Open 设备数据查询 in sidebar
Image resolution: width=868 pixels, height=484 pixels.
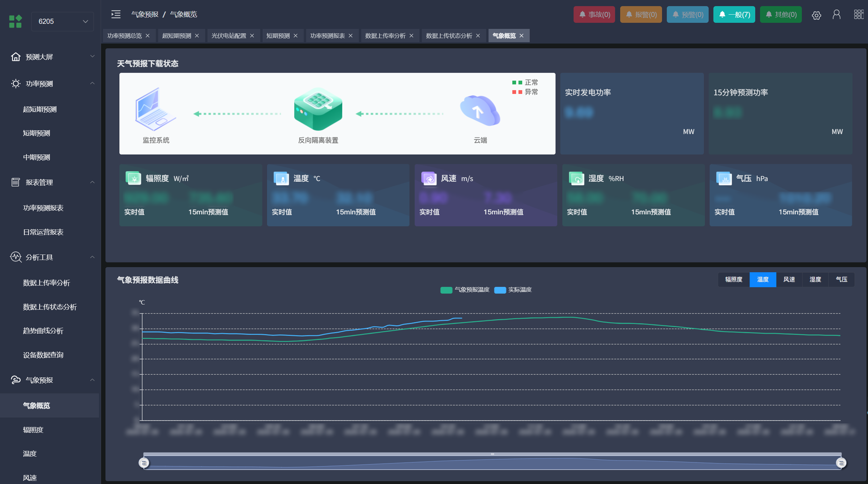[x=43, y=355]
